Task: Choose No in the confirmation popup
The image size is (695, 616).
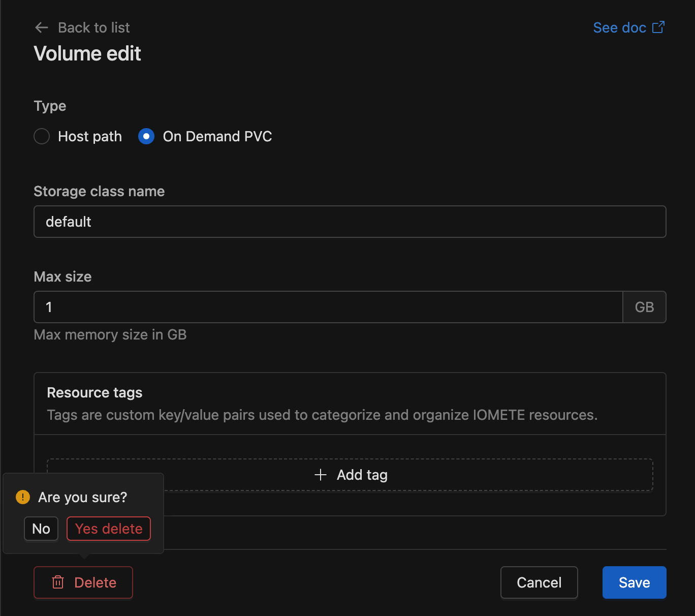Action: (41, 529)
